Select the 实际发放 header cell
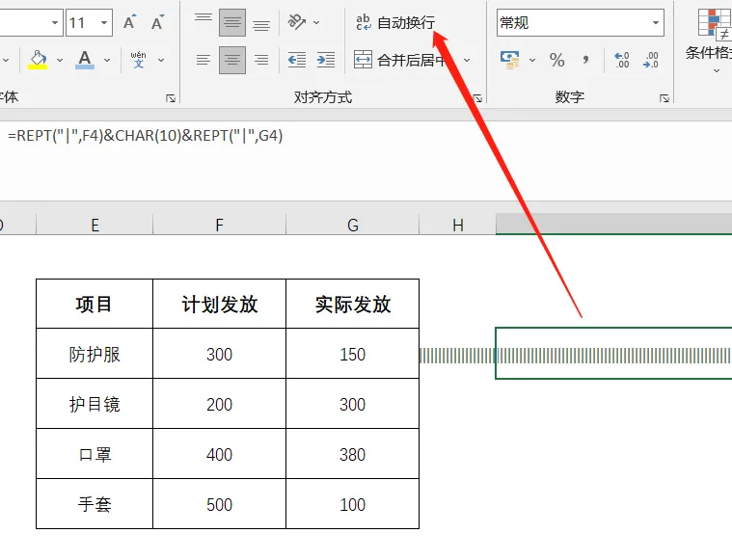Screen dimensions: 732x560 (353, 304)
